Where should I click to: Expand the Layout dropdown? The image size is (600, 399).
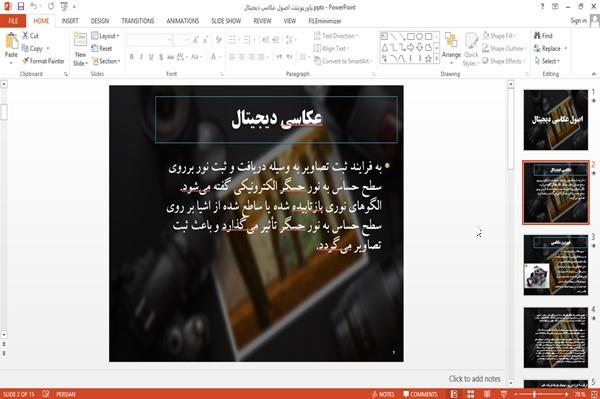[105, 36]
